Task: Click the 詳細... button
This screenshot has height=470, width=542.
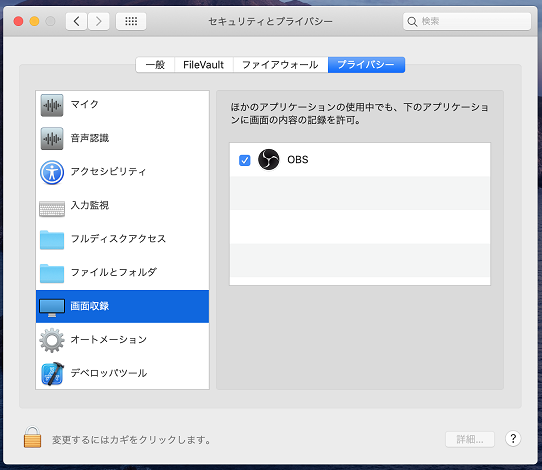Action: tap(470, 439)
